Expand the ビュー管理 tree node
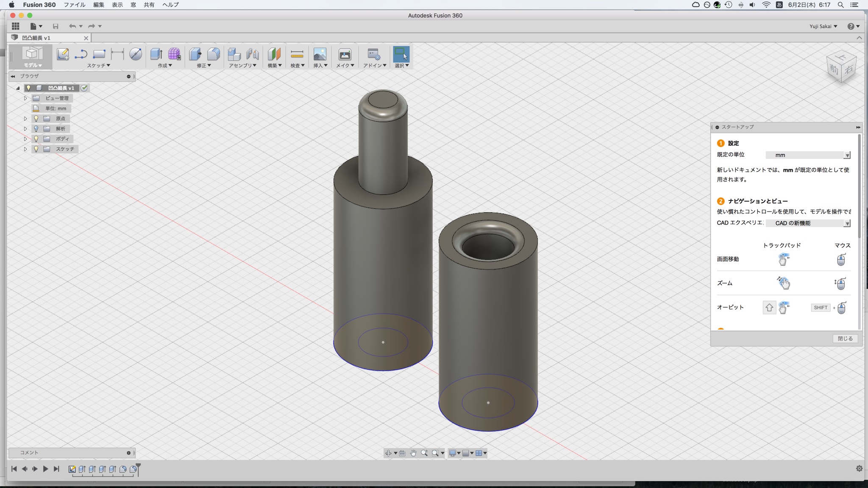 coord(25,98)
